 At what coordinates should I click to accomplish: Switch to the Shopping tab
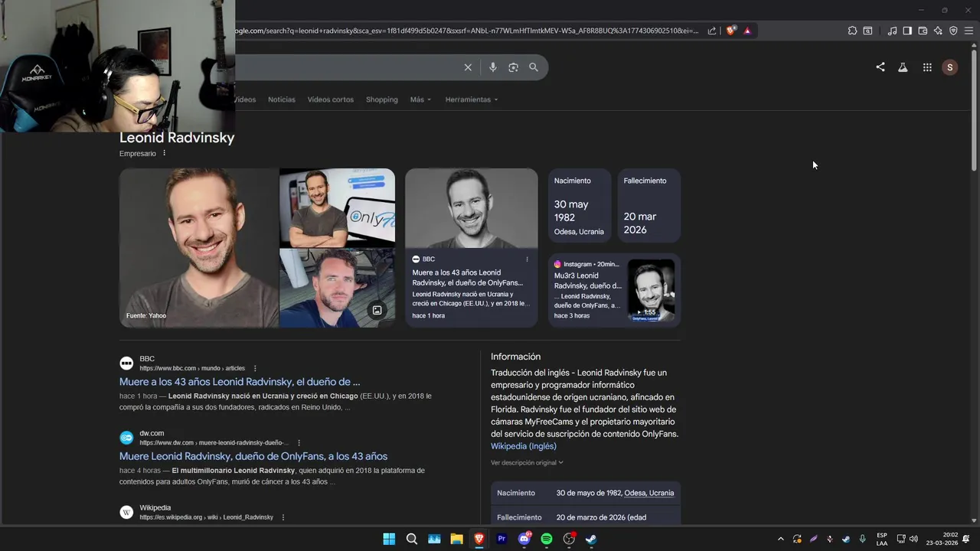[x=382, y=99]
